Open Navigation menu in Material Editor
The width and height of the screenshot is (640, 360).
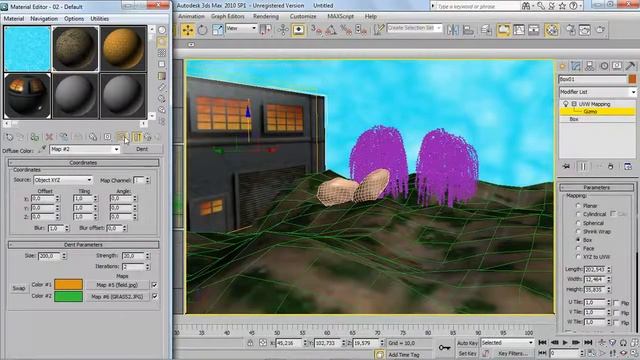tap(44, 19)
